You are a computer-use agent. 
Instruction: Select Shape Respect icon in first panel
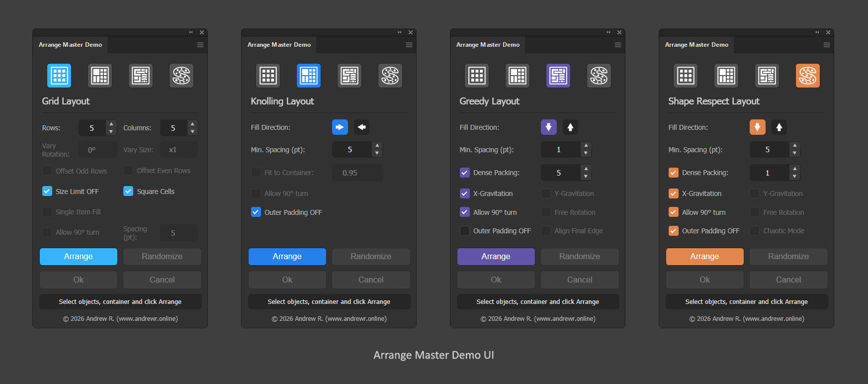(x=181, y=76)
